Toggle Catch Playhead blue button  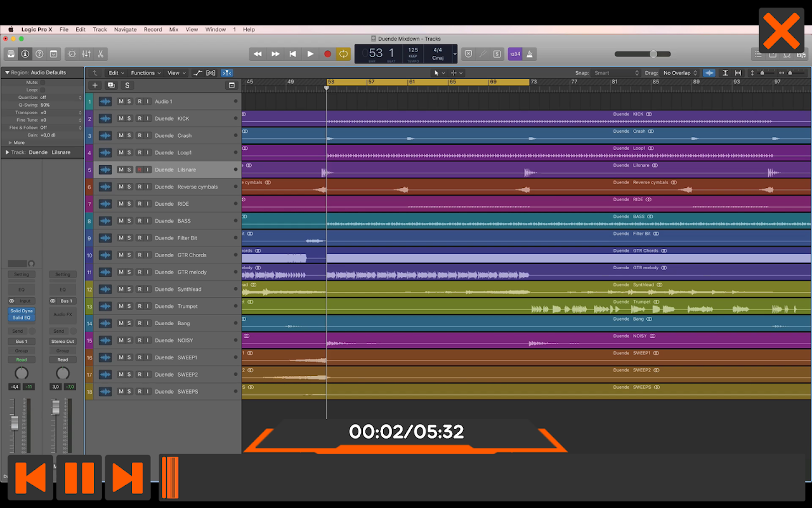[227, 73]
